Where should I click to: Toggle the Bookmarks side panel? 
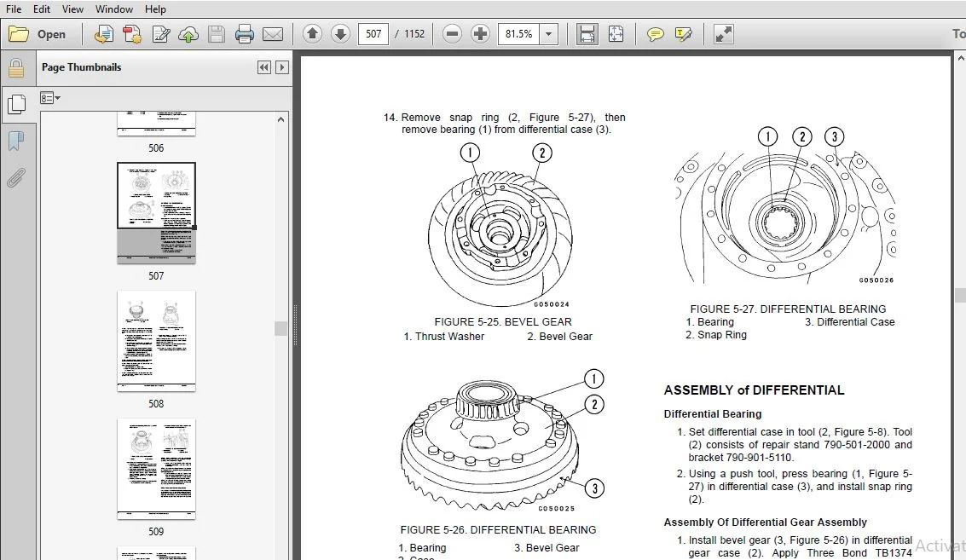coord(16,141)
